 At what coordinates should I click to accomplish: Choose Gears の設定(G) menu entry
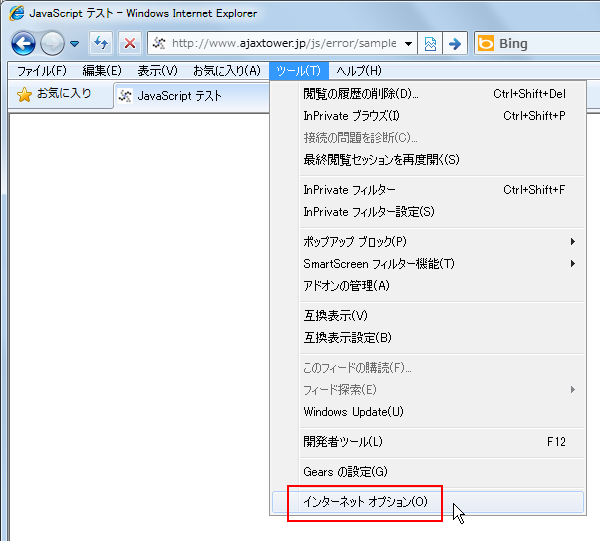tap(428, 472)
